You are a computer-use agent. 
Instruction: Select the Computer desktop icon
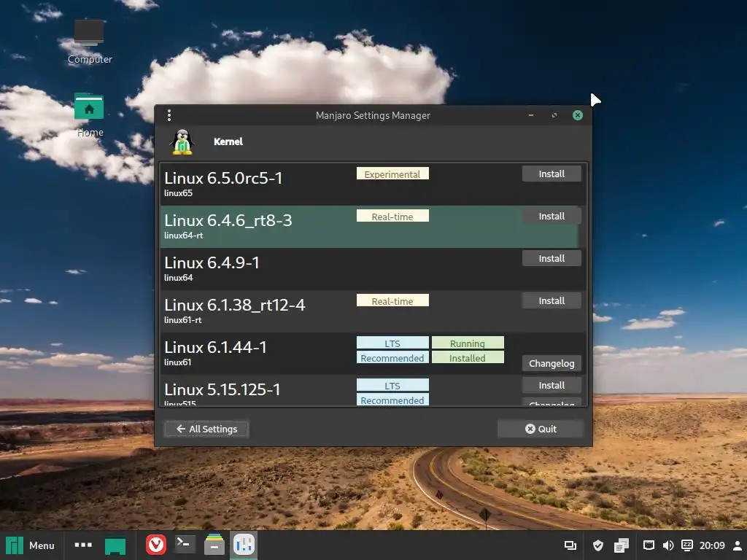90,42
